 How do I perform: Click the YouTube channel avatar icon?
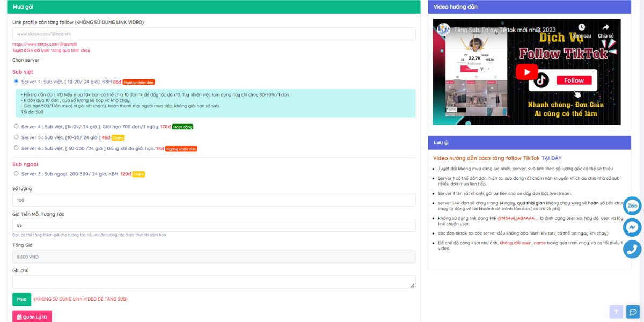pyautogui.click(x=443, y=30)
